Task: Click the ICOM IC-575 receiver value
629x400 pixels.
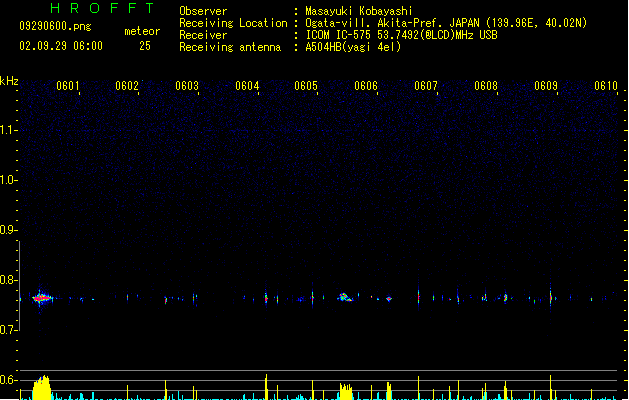Action: point(402,35)
